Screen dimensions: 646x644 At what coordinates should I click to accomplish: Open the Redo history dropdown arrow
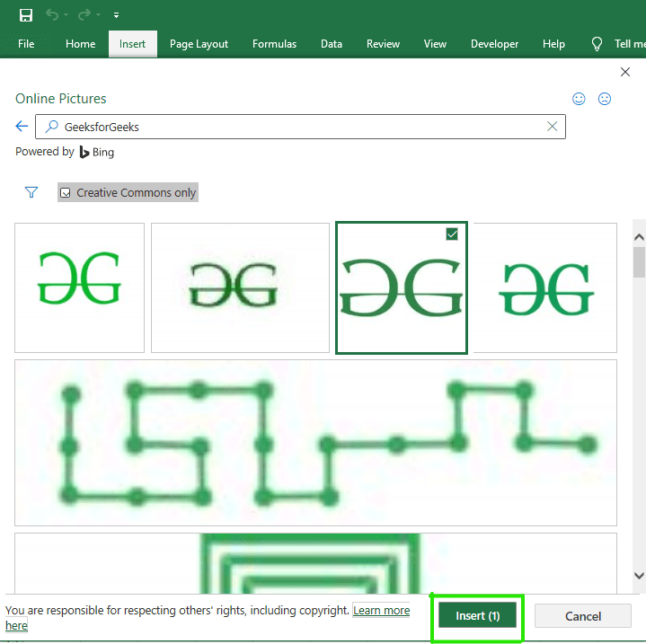pyautogui.click(x=98, y=15)
